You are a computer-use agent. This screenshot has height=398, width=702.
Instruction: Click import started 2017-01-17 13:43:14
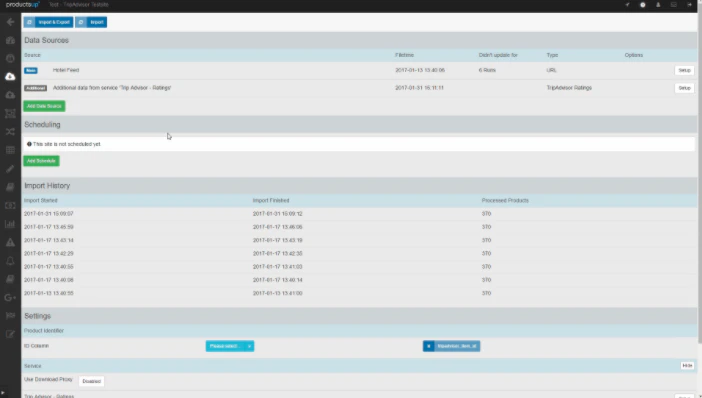point(48,240)
